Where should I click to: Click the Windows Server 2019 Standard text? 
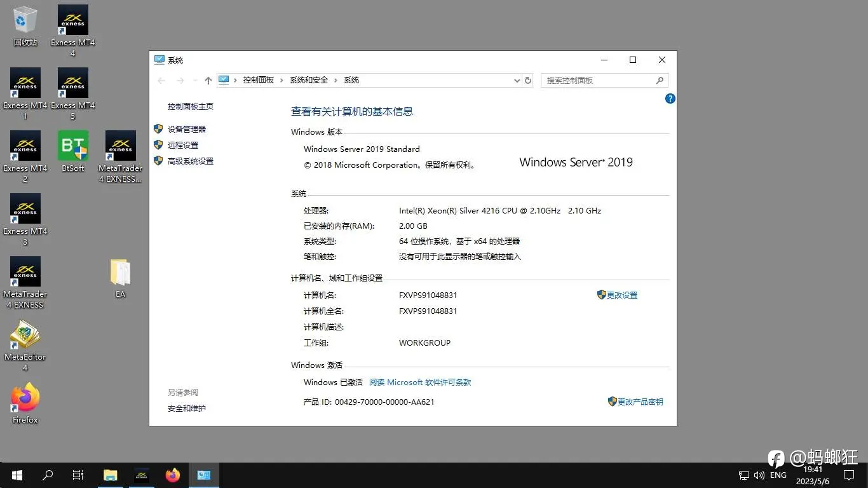[x=362, y=149]
